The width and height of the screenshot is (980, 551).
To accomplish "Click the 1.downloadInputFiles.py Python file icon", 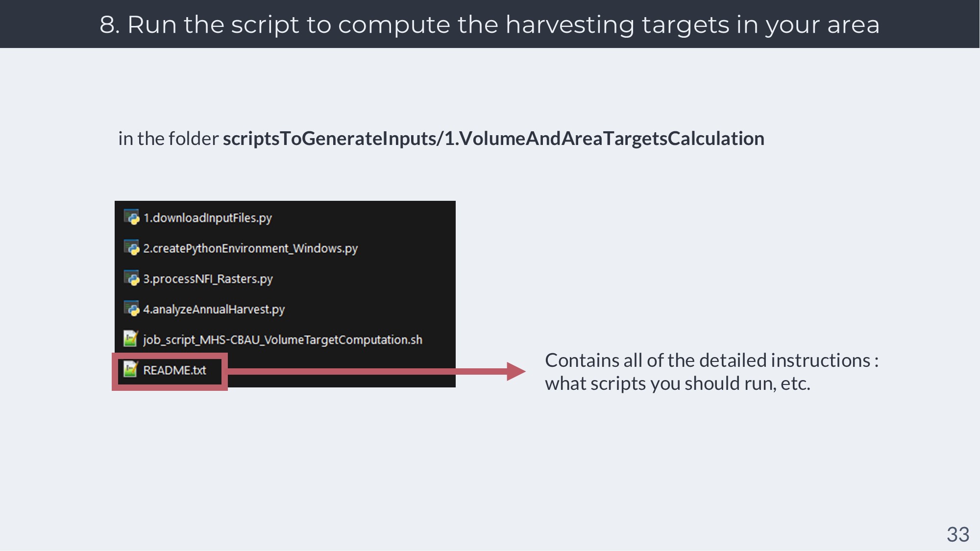I will tap(131, 217).
